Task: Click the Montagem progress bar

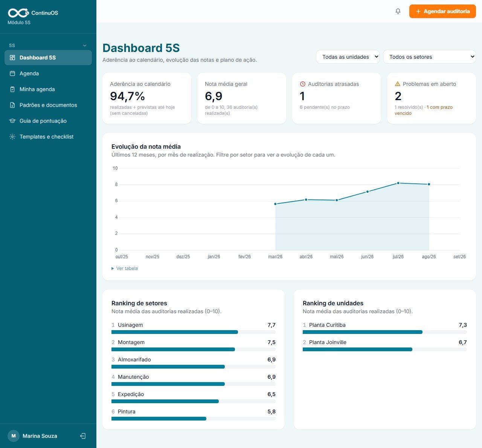Action: click(194, 349)
